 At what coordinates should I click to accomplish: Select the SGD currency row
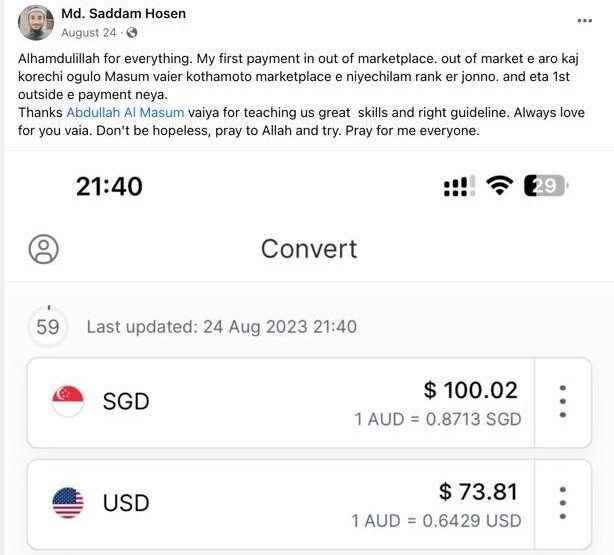[280, 402]
